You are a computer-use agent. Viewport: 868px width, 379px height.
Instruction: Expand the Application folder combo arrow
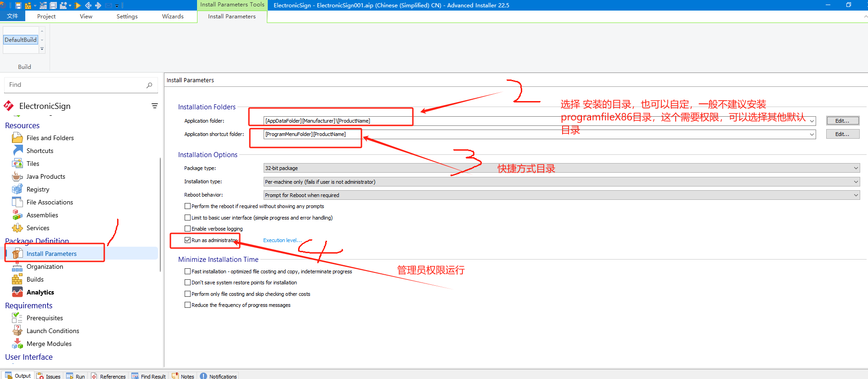[x=812, y=121]
